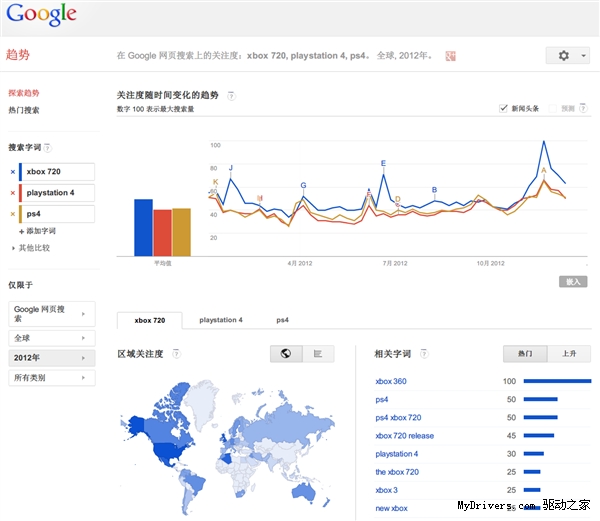The width and height of the screenshot is (600, 521).
Task: Click the 嵌入 embed button
Action: 573,282
